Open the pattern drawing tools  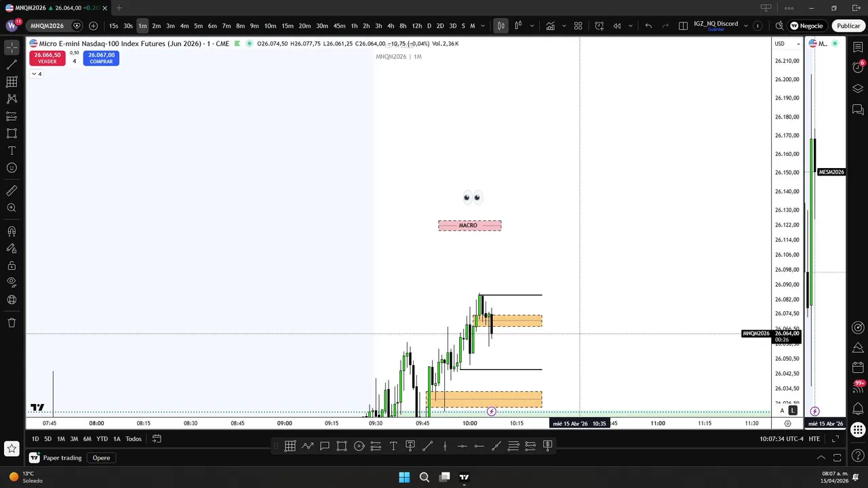click(12, 99)
